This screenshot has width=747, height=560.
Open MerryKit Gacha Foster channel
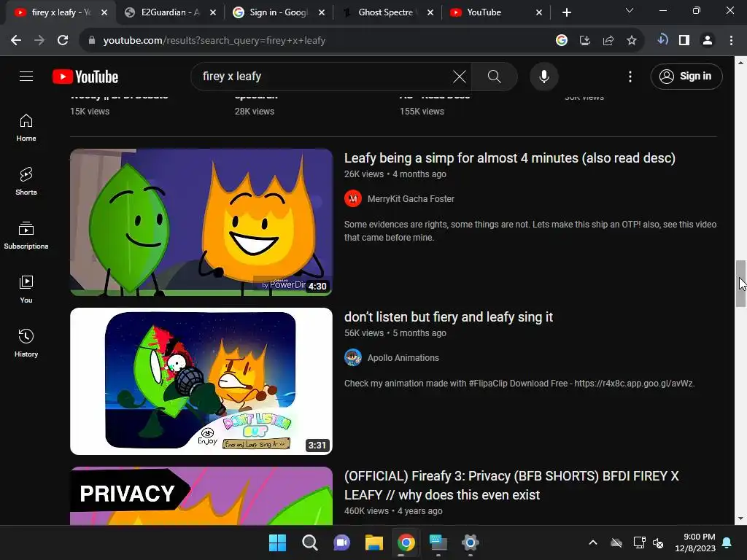pyautogui.click(x=411, y=199)
